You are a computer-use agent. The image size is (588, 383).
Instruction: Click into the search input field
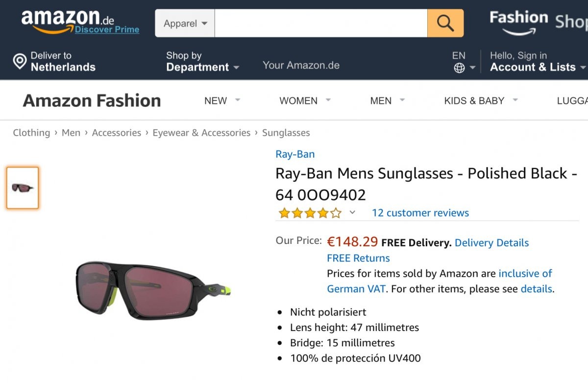tap(320, 24)
